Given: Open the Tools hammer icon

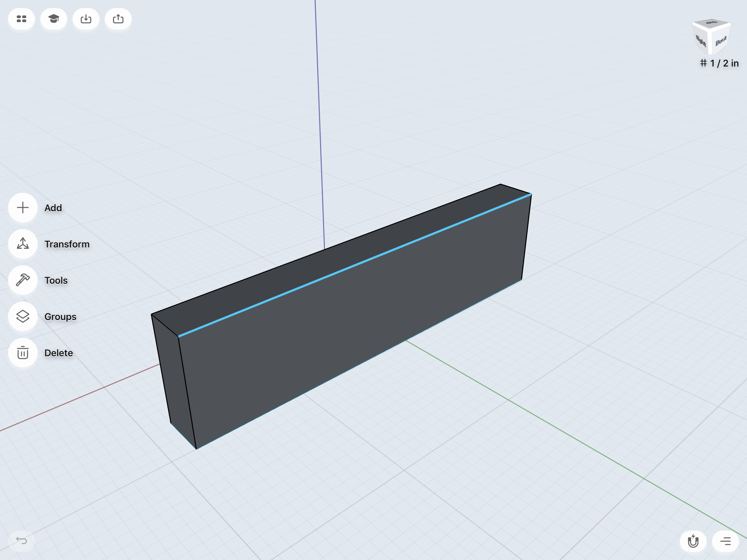Looking at the screenshot, I should tap(23, 280).
